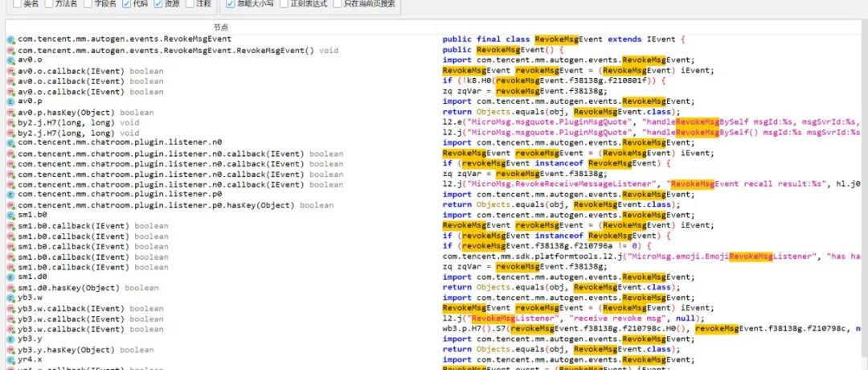
Task: Select the av0.p class node name
Action: click(x=30, y=102)
